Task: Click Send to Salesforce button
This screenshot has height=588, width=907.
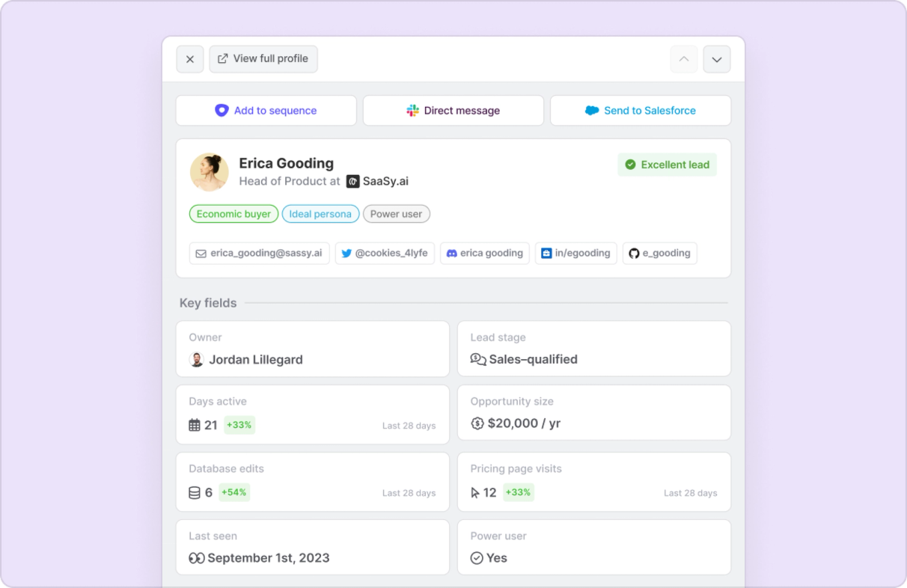Action: click(x=641, y=111)
